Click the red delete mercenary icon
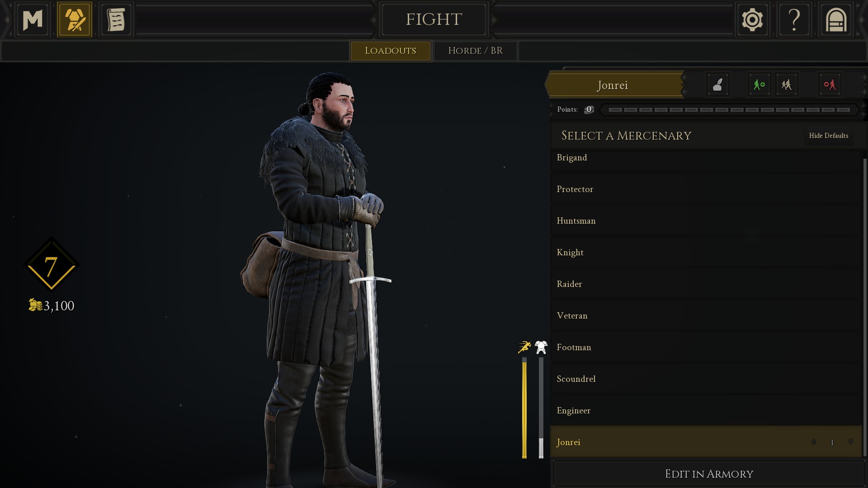Viewport: 868px width, 488px height. click(830, 84)
